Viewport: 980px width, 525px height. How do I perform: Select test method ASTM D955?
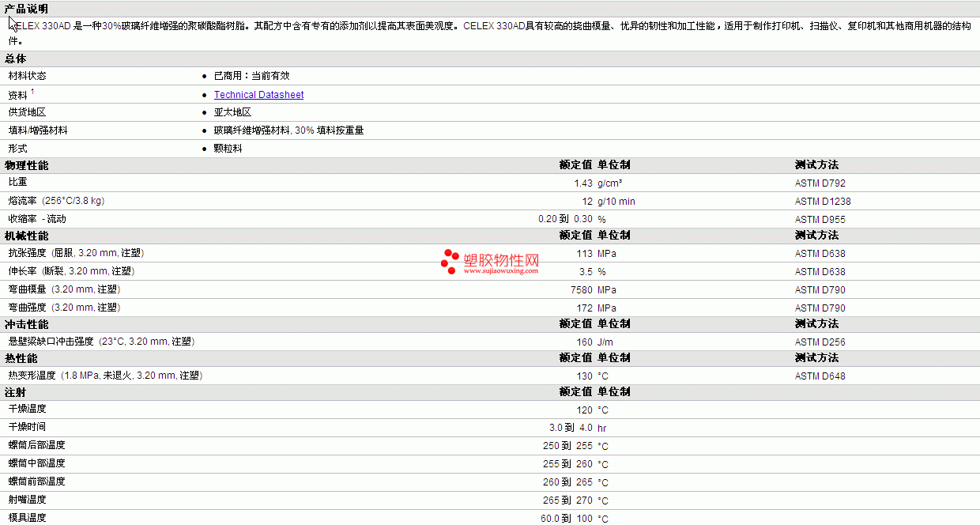tap(820, 220)
